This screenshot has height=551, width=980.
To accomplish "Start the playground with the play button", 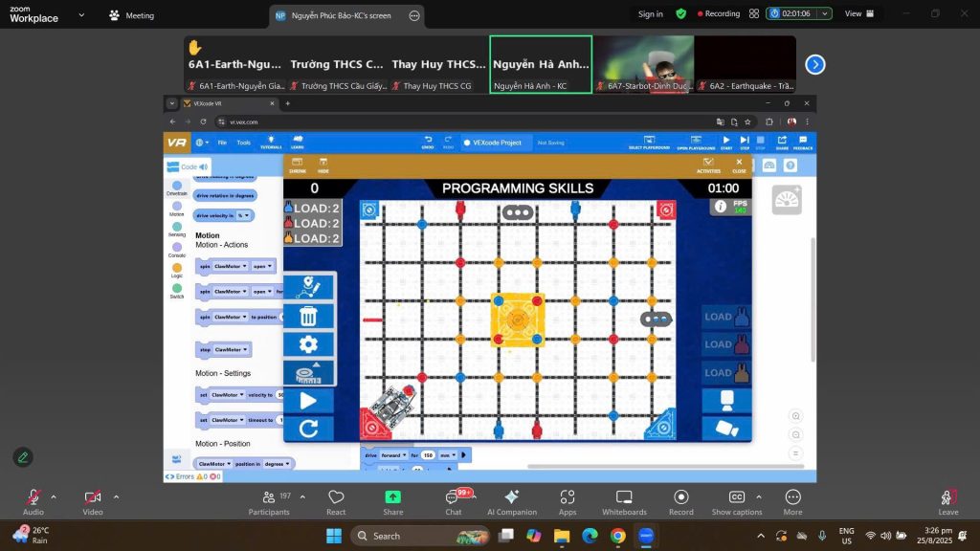I will [x=309, y=401].
